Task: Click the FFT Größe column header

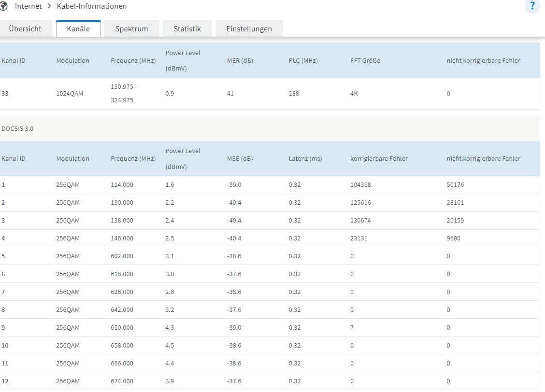Action: tap(365, 61)
